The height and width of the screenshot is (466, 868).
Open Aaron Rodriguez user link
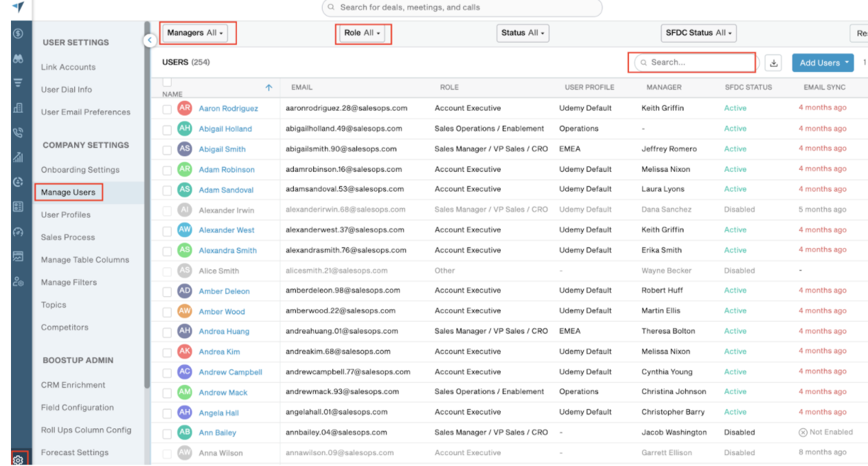click(229, 109)
